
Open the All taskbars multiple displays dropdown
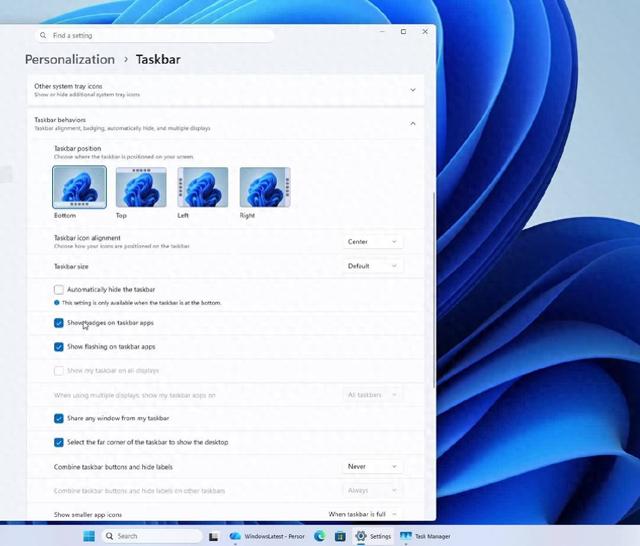pos(372,395)
